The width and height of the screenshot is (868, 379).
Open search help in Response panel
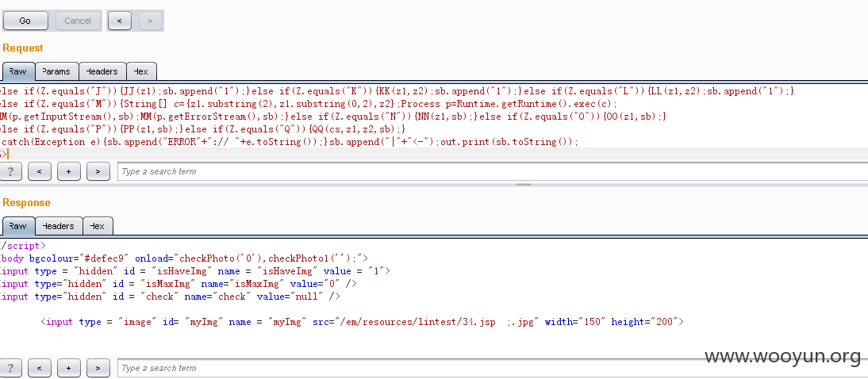(10, 368)
